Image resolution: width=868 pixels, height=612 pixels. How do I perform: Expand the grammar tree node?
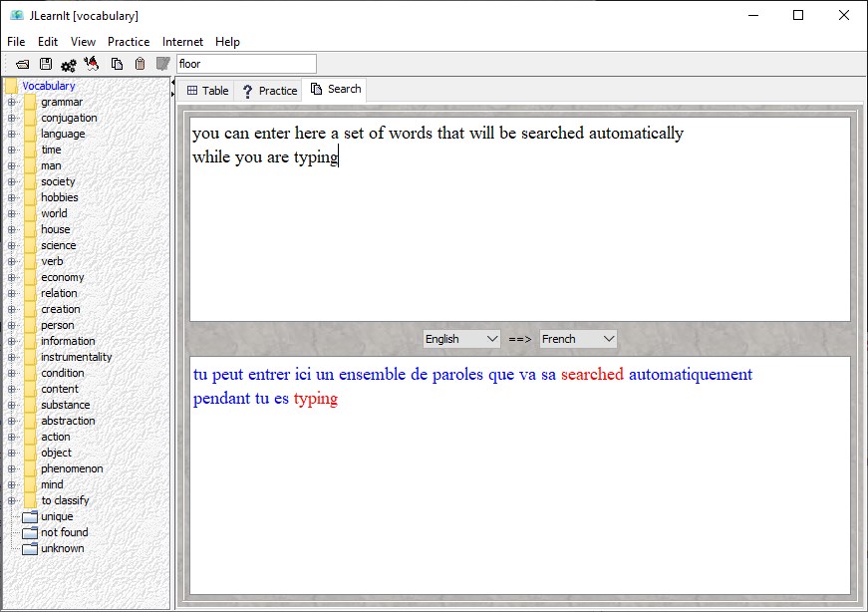tap(11, 103)
